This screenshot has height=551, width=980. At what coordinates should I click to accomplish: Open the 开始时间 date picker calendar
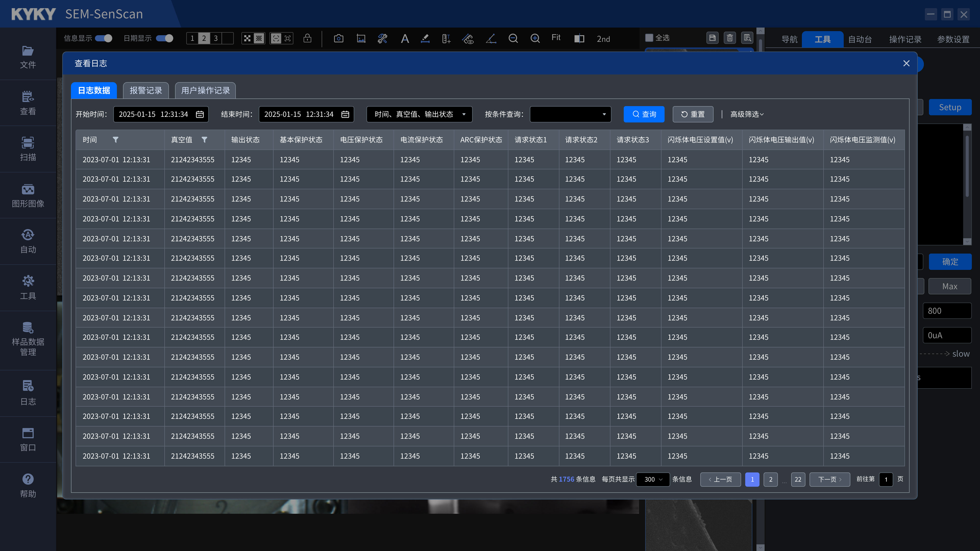pyautogui.click(x=201, y=114)
